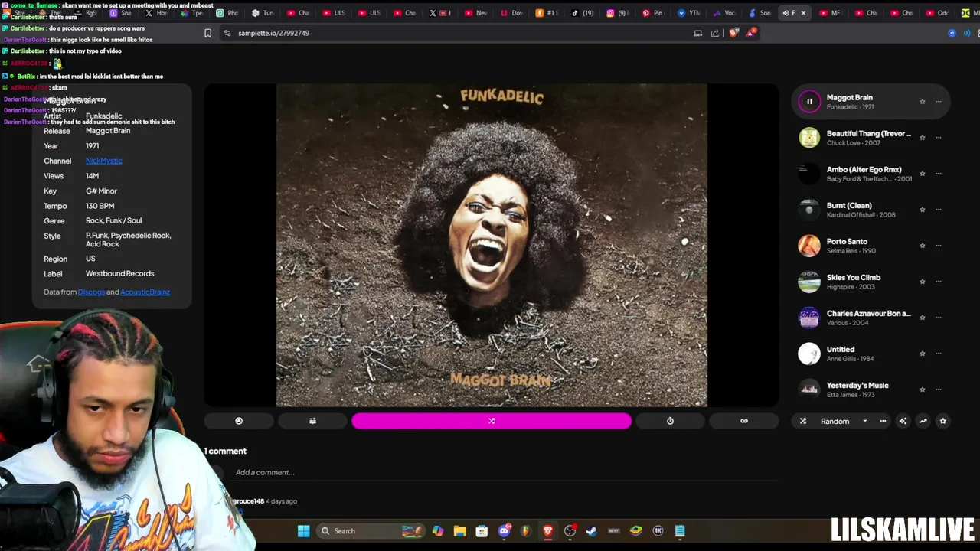Image resolution: width=980 pixels, height=551 pixels.
Task: Open the AcousticBrainz link
Action: pos(145,292)
